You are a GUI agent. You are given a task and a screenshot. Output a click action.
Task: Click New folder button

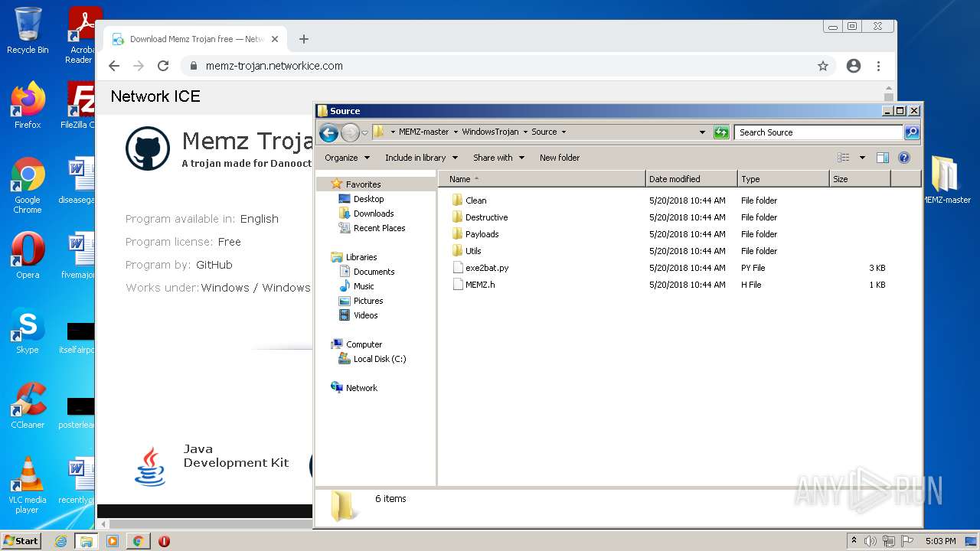pyautogui.click(x=560, y=158)
